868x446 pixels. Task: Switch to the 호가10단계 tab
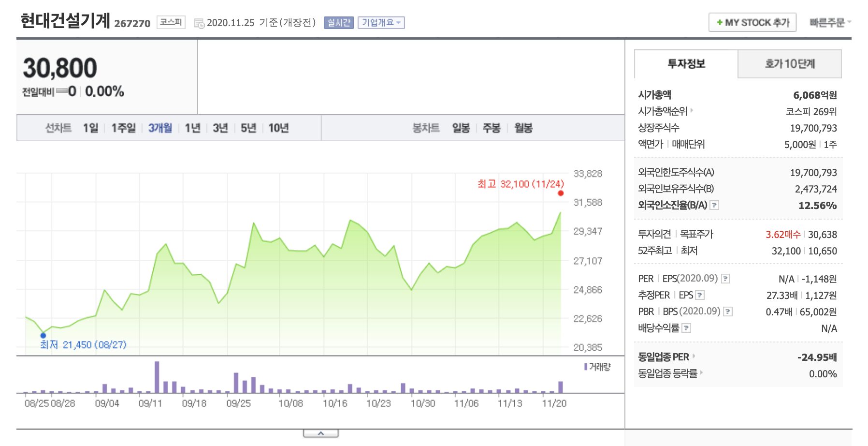pyautogui.click(x=790, y=64)
